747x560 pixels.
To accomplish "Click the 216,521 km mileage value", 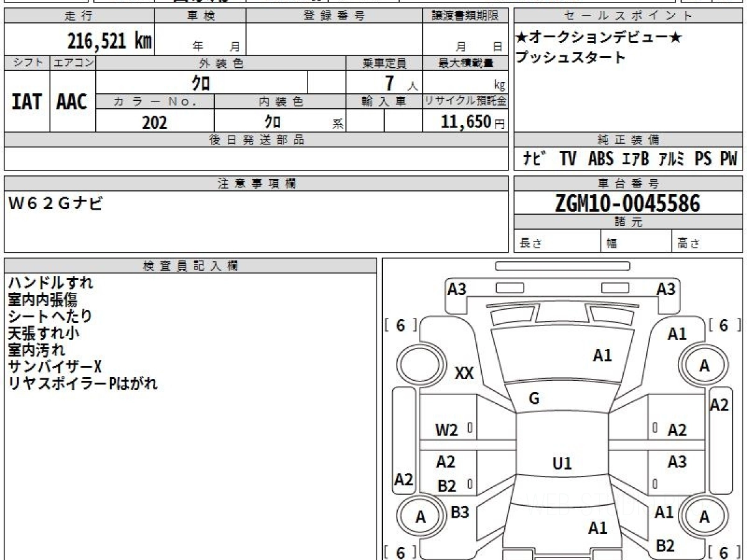I will click(110, 41).
